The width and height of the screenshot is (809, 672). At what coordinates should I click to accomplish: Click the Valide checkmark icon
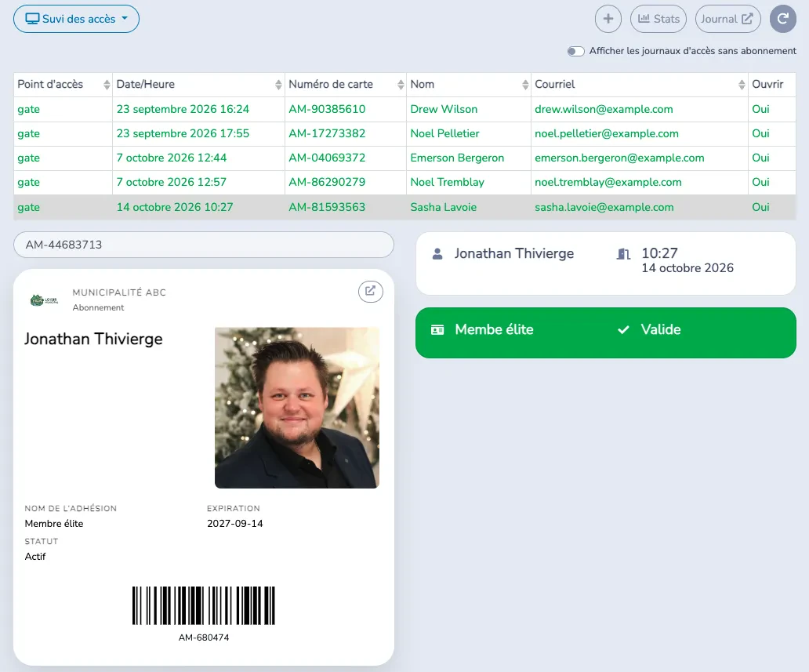click(623, 329)
